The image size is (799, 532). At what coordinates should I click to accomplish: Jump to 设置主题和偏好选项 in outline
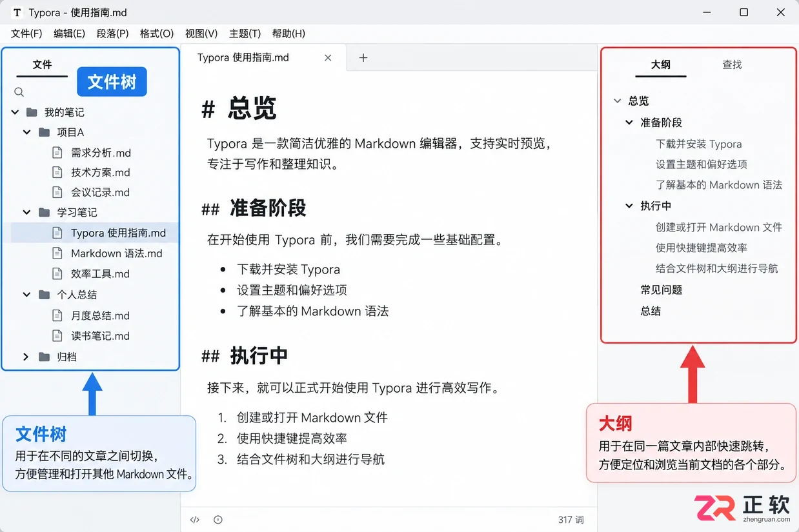pos(702,164)
